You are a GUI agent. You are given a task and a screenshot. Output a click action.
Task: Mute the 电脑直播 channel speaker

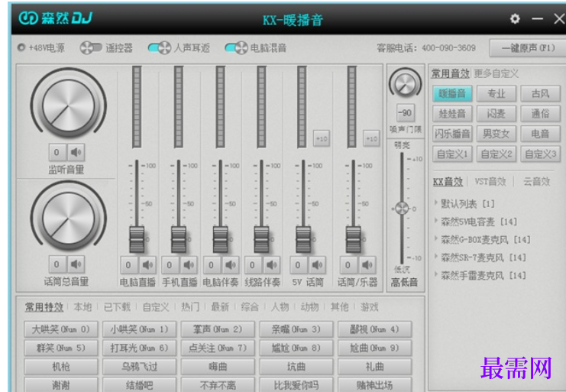(147, 265)
